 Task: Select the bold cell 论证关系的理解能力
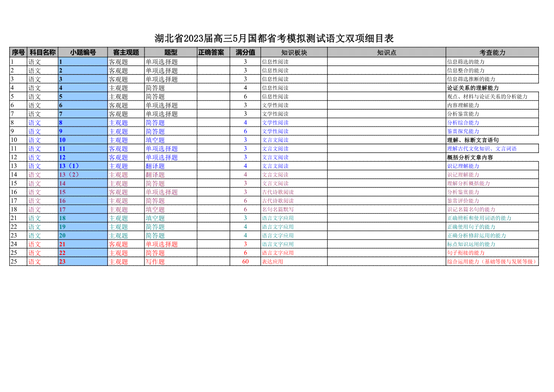(x=492, y=88)
